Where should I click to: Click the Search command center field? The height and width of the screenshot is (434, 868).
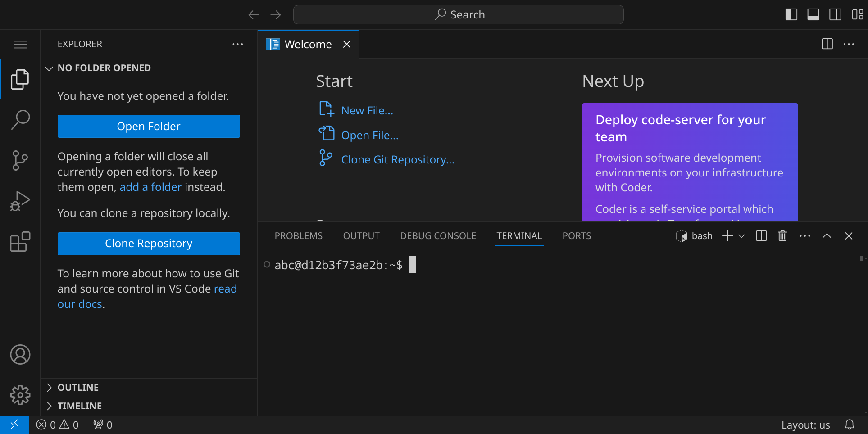coord(458,15)
